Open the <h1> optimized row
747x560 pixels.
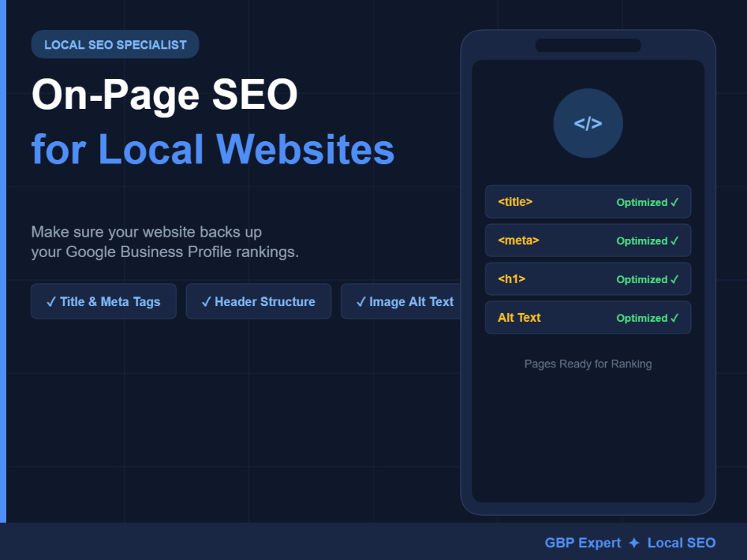pos(588,279)
